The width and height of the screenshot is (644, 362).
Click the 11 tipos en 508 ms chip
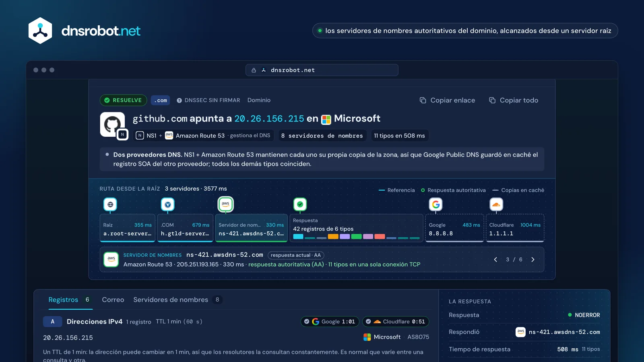click(399, 136)
